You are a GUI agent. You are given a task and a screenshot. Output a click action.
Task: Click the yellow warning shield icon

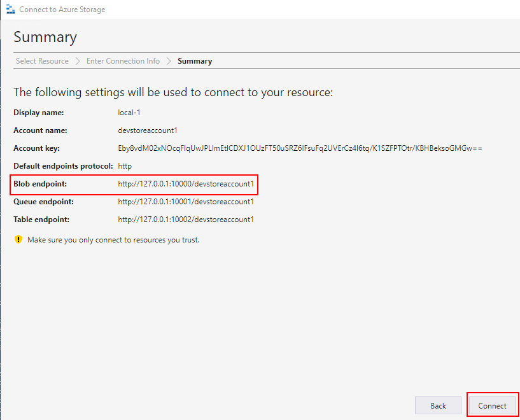[x=18, y=239]
